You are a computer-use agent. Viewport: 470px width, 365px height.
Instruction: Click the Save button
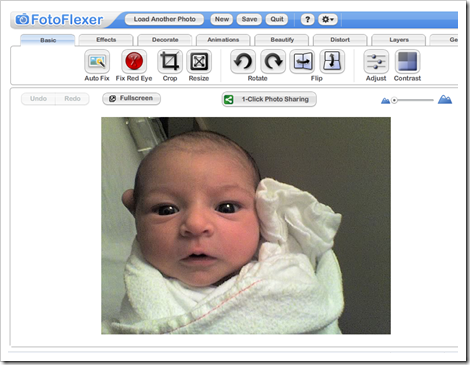click(x=249, y=19)
